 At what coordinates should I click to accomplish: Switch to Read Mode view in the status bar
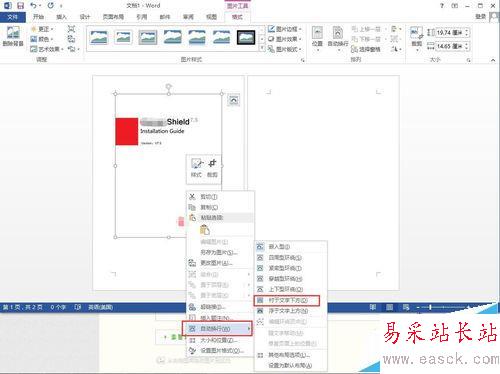(373, 307)
